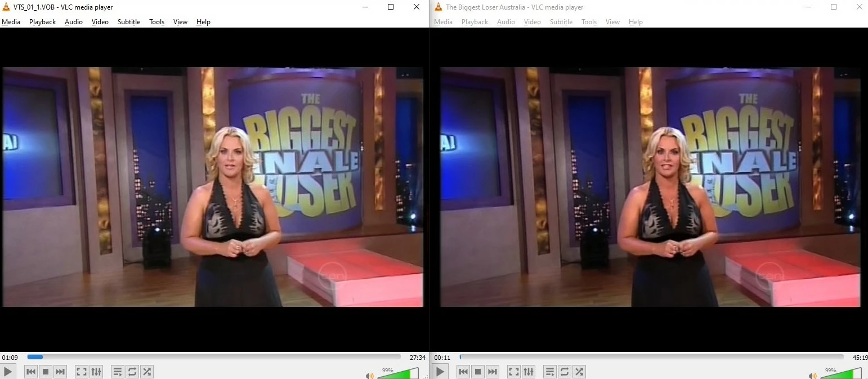Show extended settings in VTS_01_1.VOB window
868x379 pixels.
(x=96, y=372)
